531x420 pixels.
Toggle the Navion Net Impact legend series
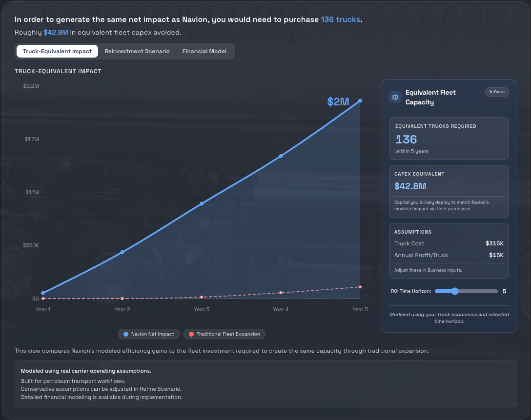point(149,334)
